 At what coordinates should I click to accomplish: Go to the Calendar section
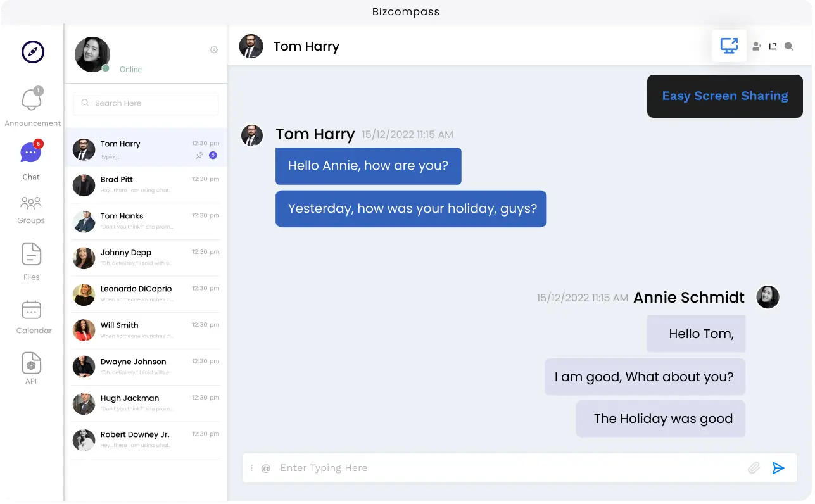(x=32, y=316)
